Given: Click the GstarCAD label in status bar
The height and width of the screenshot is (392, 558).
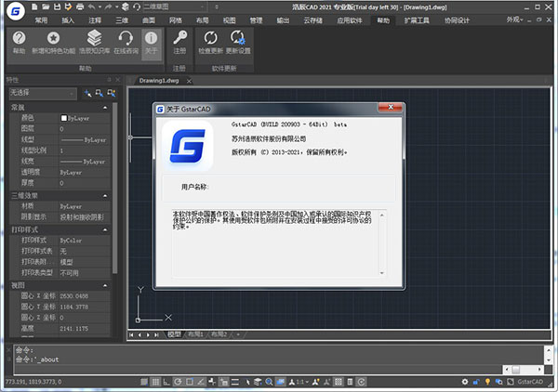Looking at the screenshot, I should click(x=530, y=382).
